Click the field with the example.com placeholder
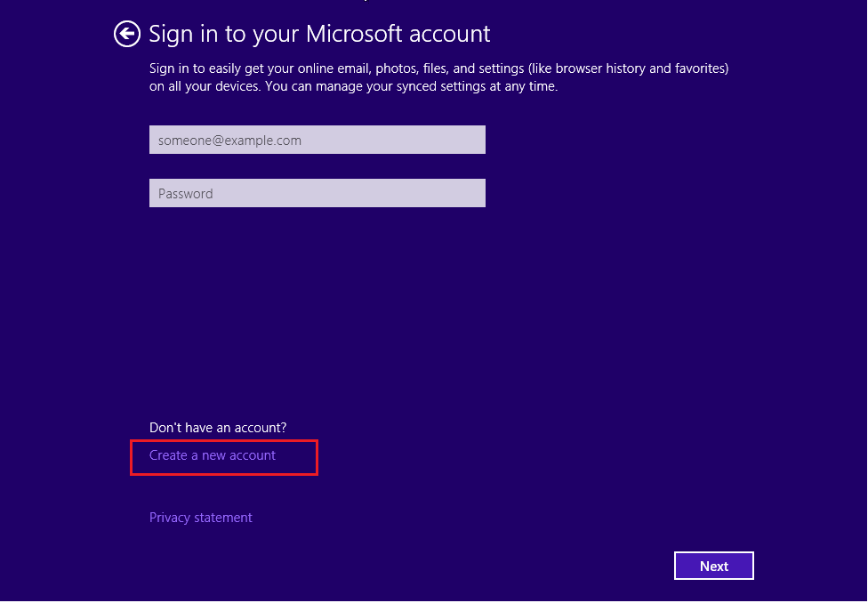The width and height of the screenshot is (868, 603). (317, 140)
